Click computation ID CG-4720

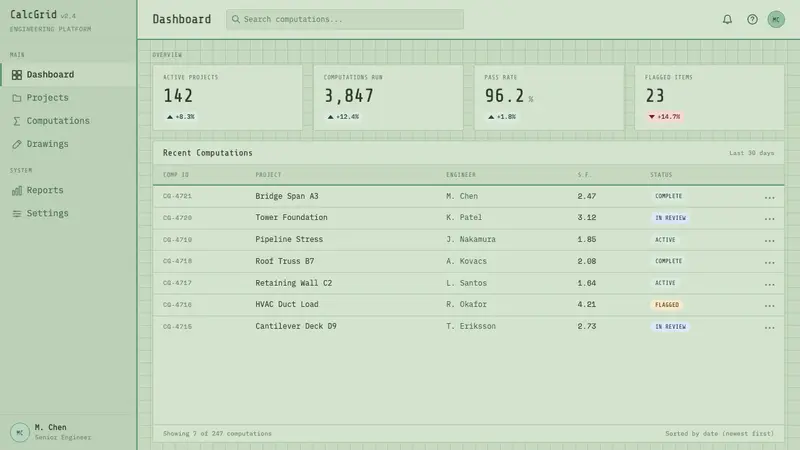(177, 218)
